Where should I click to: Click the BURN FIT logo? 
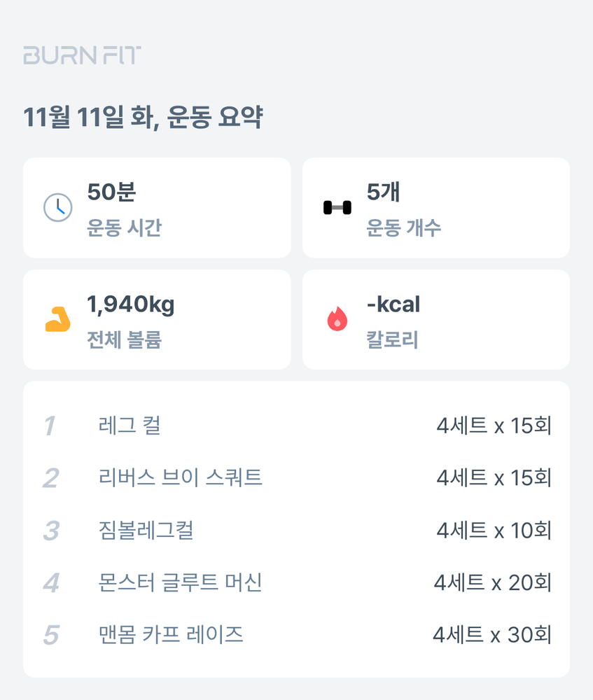[x=82, y=56]
